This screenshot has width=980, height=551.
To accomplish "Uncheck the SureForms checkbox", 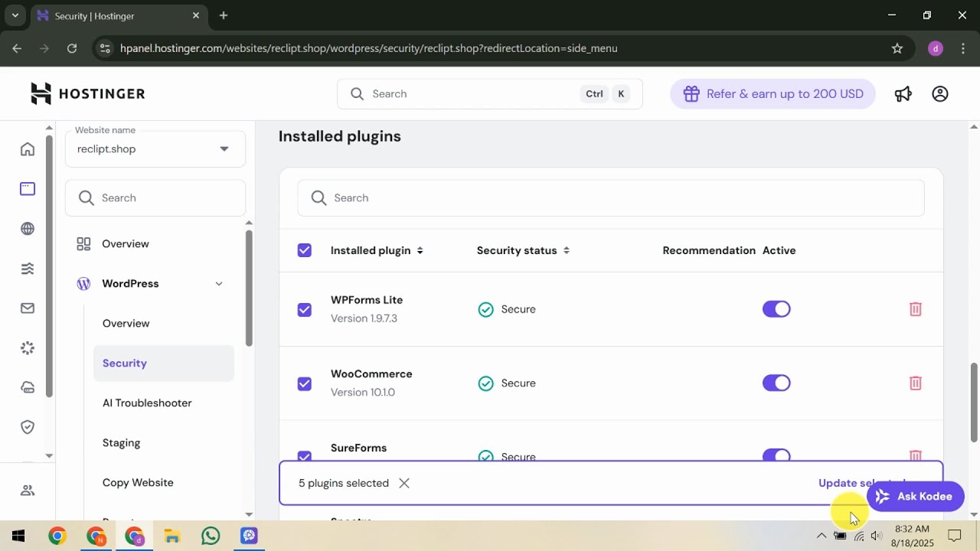I will click(x=305, y=456).
